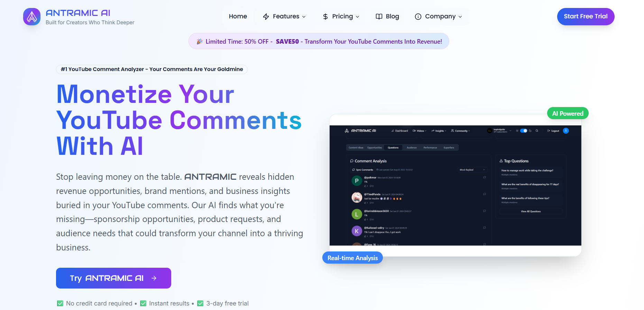Viewport: 644px width, 310px height.
Task: Click the check mark beside No credit card required
Action: (x=60, y=303)
